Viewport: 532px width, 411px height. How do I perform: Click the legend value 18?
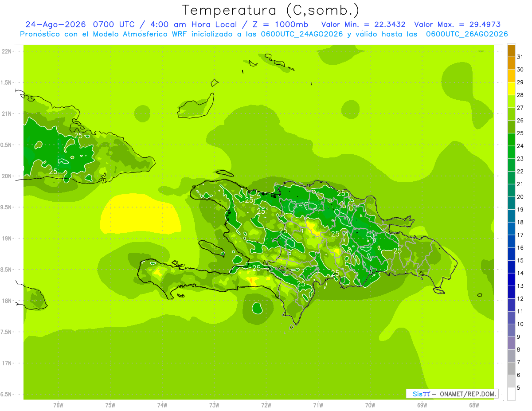520,222
